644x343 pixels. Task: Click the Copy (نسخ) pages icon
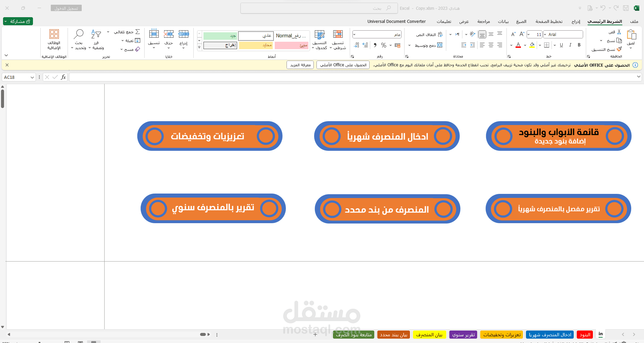pos(619,40)
